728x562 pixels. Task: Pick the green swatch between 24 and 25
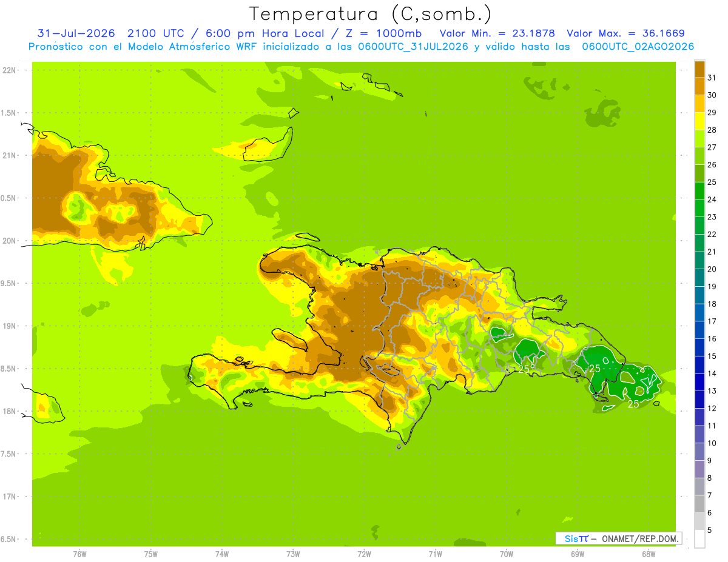pyautogui.click(x=699, y=191)
